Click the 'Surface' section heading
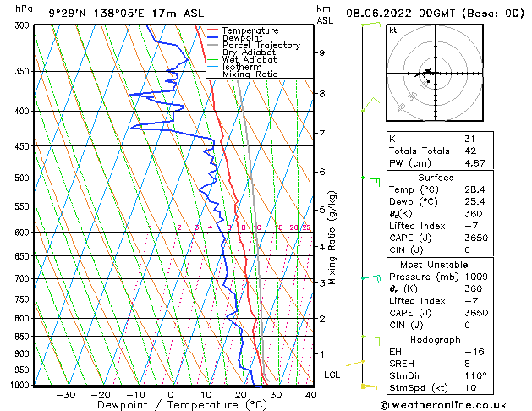Screen dimensions: 532x411 coord(436,178)
